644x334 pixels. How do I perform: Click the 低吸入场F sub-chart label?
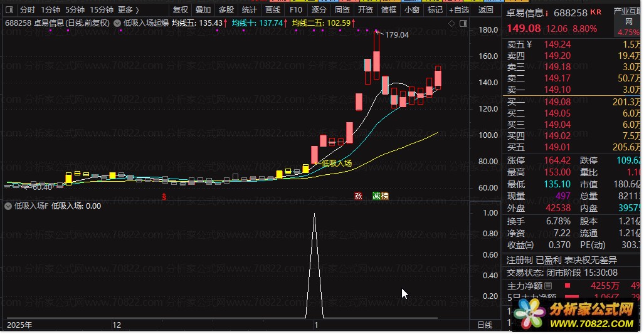31,206
